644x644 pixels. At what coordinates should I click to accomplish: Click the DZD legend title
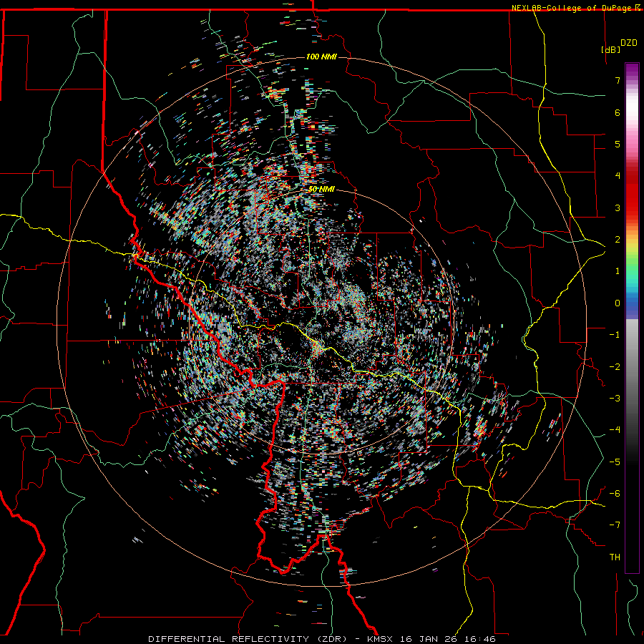point(628,43)
